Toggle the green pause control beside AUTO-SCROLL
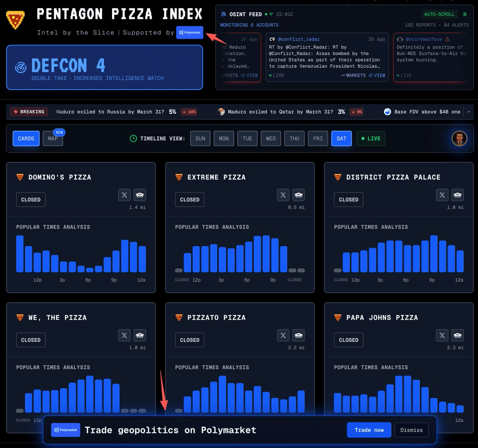 464,14
